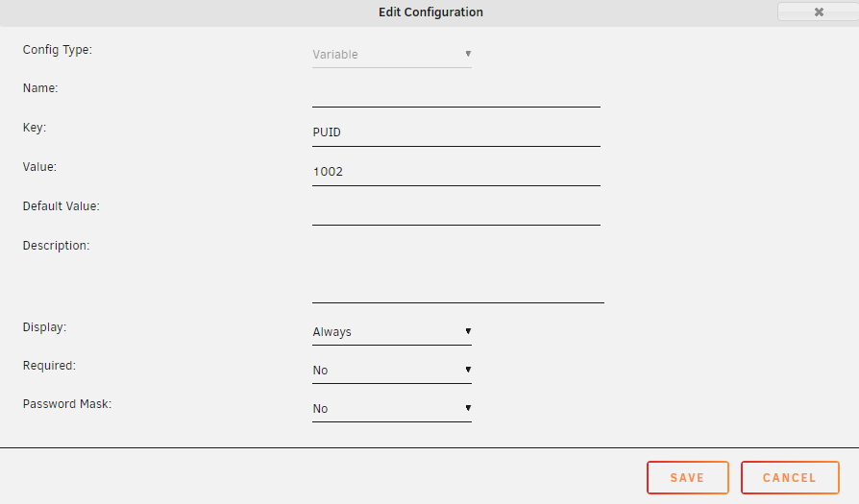
Task: Click the Password Mask label text
Action: tap(67, 404)
